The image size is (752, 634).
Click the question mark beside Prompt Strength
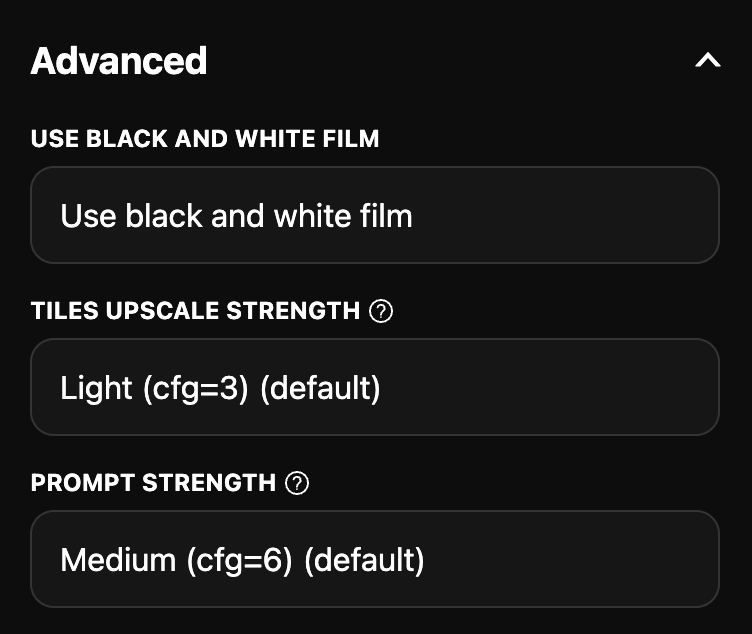tap(297, 483)
